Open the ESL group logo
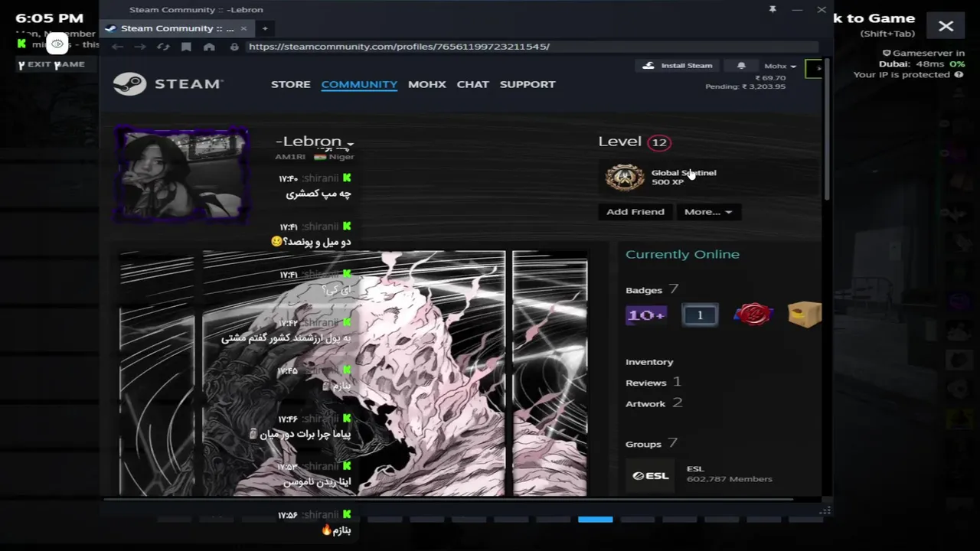The height and width of the screenshot is (551, 980). pos(651,475)
